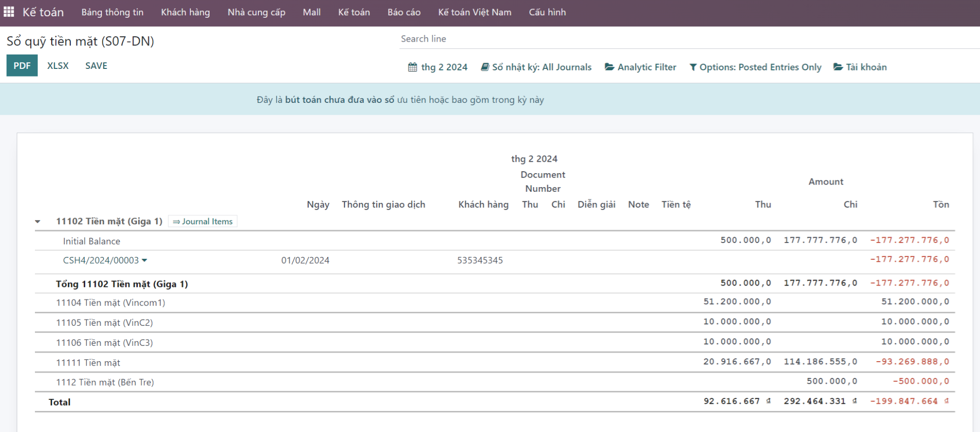The height and width of the screenshot is (432, 980).
Task: Open Options: Posted Entries Only dropdown
Action: (x=756, y=67)
